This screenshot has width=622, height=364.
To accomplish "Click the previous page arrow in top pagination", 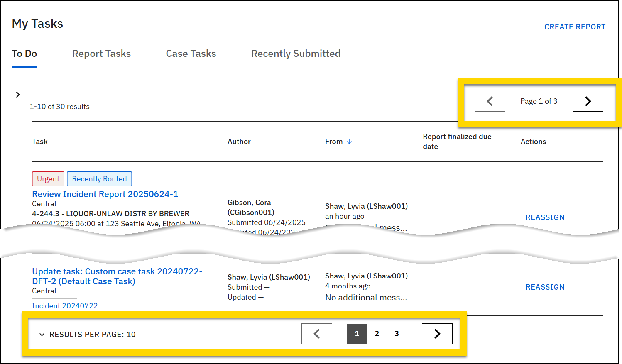I will (490, 101).
